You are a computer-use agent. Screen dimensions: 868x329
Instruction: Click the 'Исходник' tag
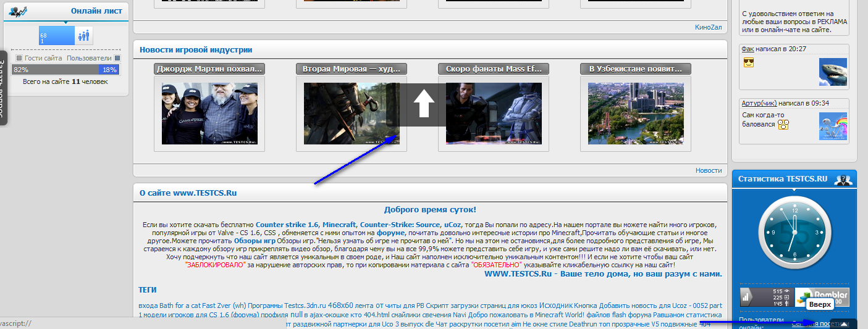click(555, 305)
